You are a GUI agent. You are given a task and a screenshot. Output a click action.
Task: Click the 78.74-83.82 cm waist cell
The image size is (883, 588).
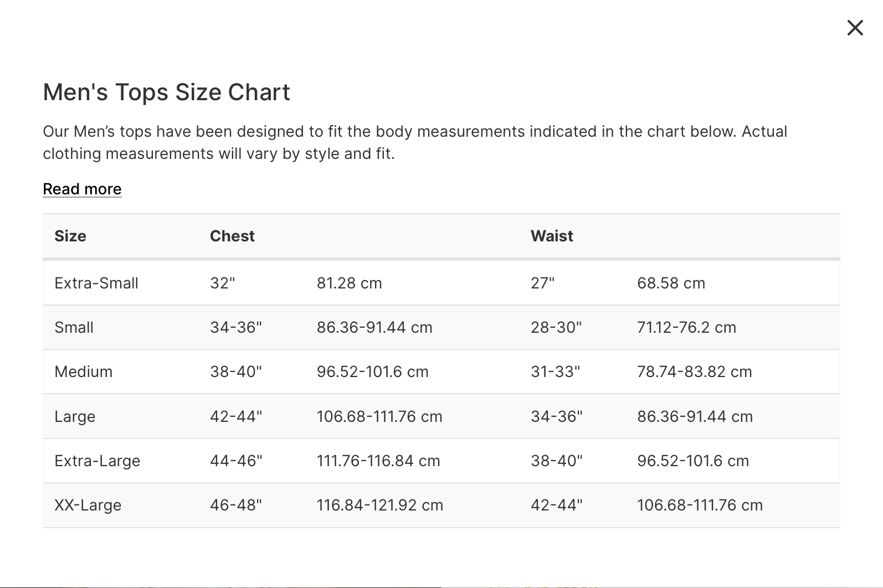pyautogui.click(x=694, y=372)
